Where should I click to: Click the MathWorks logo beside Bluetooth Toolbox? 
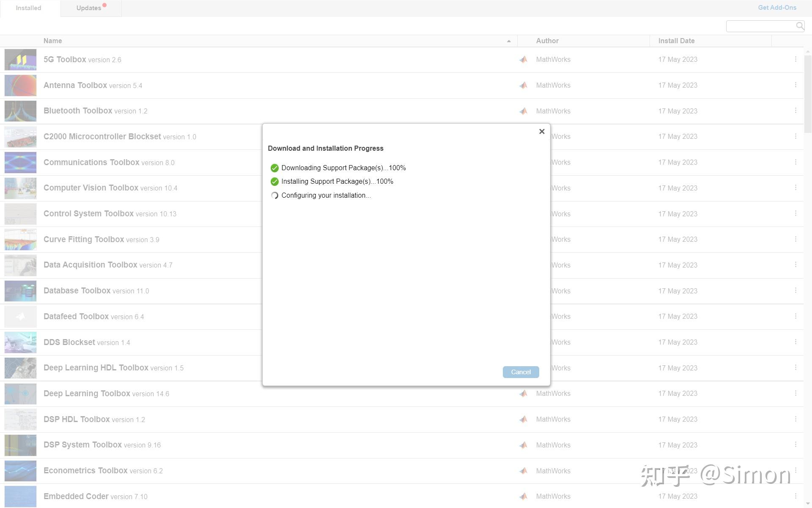(x=524, y=111)
